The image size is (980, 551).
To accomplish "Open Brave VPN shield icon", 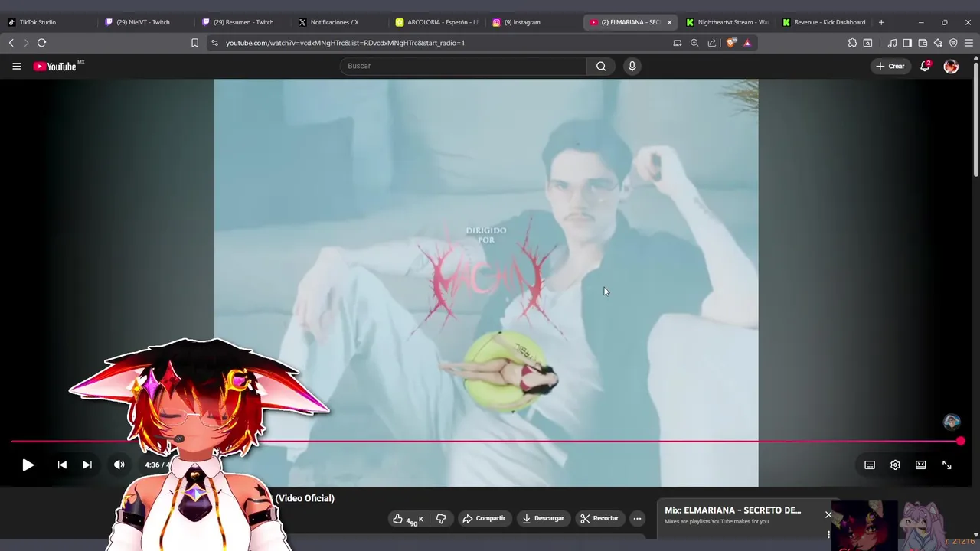I will (x=953, y=43).
